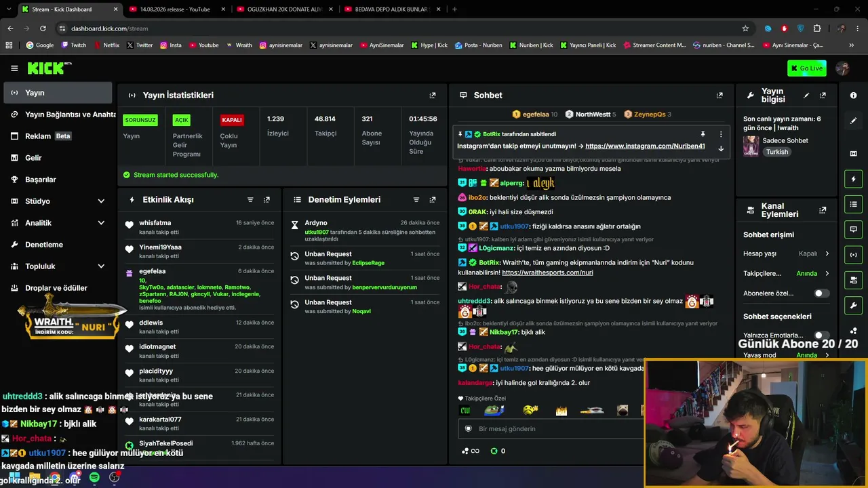Open the Noqavi unban request link
Image resolution: width=868 pixels, height=488 pixels.
tap(361, 311)
